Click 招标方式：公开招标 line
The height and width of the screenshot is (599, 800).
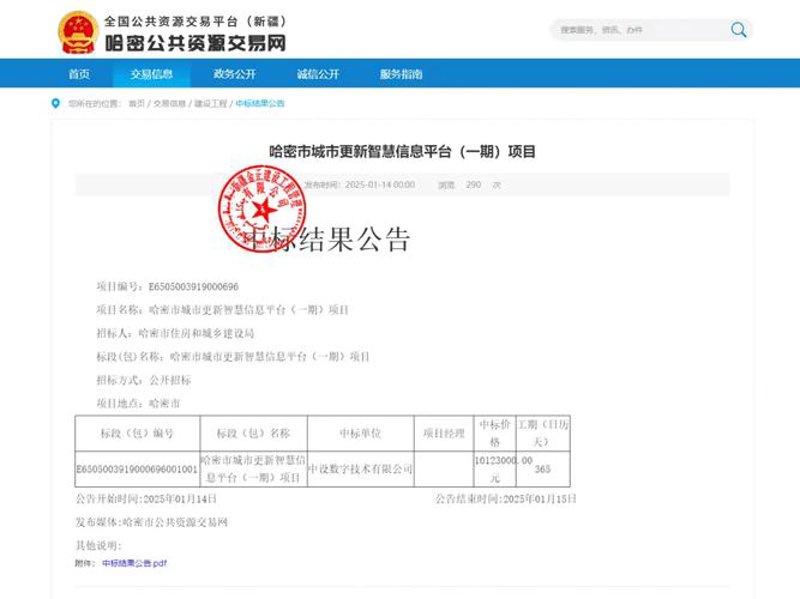[x=143, y=380]
